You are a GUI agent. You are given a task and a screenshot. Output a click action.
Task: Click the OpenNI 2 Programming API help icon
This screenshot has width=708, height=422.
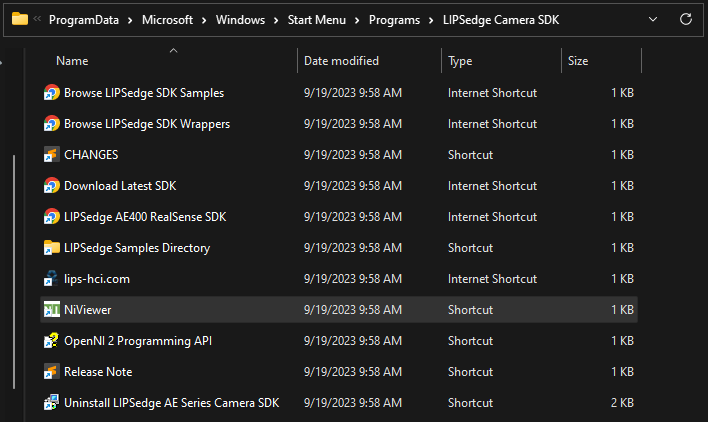pyautogui.click(x=51, y=341)
